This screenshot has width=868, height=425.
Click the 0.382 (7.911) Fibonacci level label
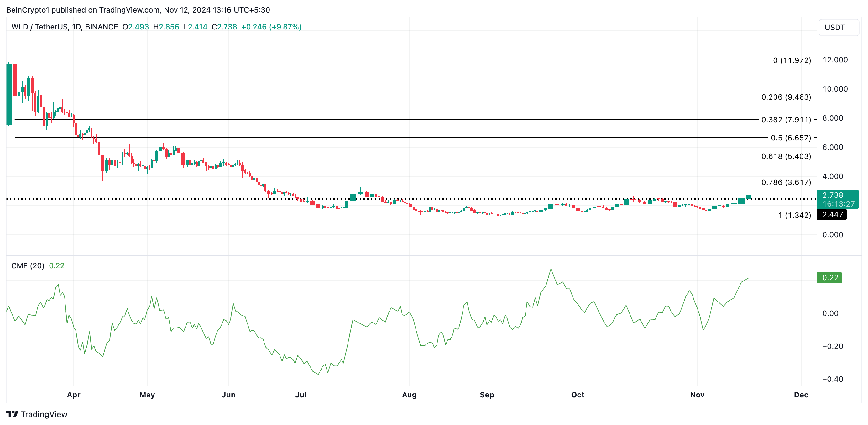click(786, 120)
